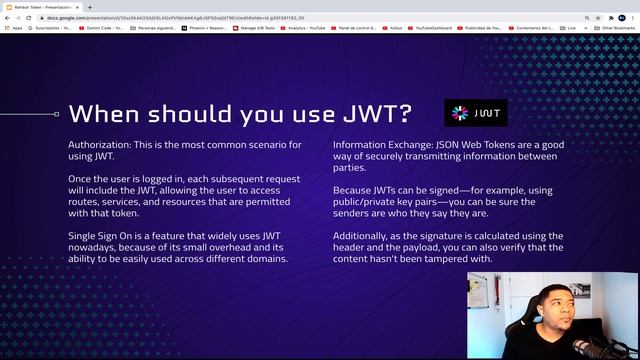Click the browser forward arrow
The height and width of the screenshot is (360, 640).
pyautogui.click(x=18, y=18)
